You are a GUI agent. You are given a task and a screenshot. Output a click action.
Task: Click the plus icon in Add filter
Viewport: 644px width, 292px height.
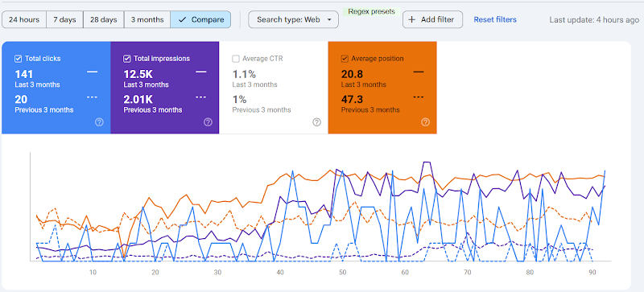click(412, 20)
